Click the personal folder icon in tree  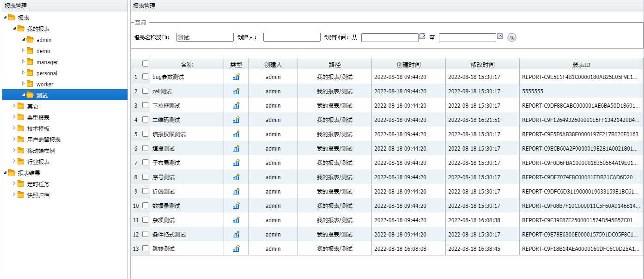(30, 73)
